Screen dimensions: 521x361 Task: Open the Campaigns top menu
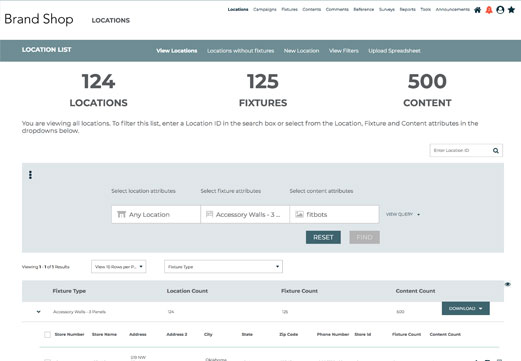(265, 9)
